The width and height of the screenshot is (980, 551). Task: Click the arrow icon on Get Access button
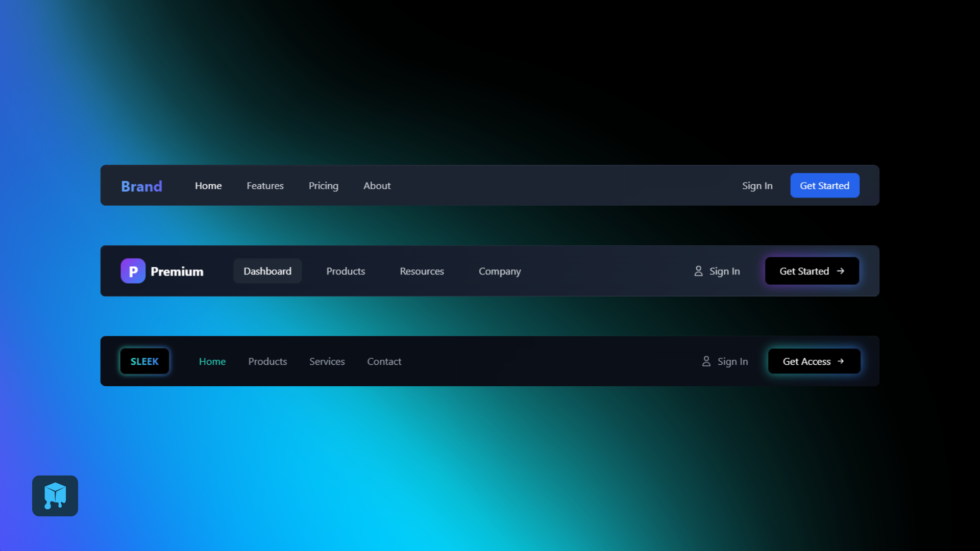click(842, 361)
